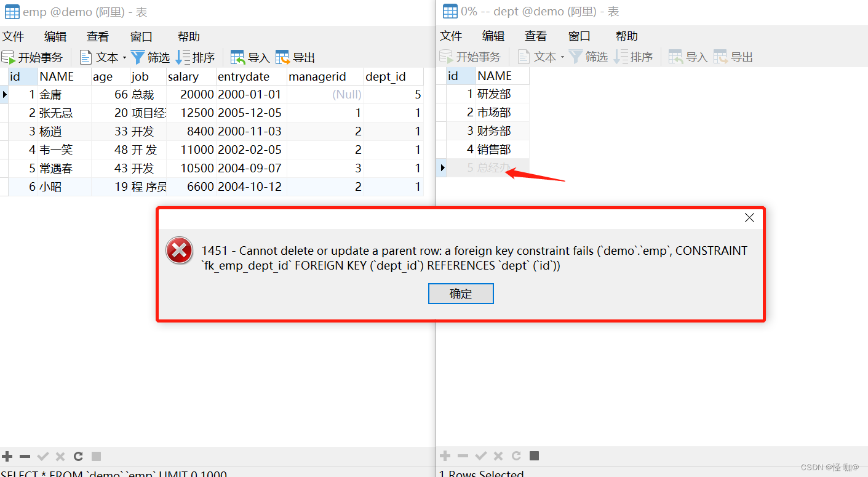Screen dimensions: 868x477
Task: Select 销售部 row in dept table
Action: 483,150
